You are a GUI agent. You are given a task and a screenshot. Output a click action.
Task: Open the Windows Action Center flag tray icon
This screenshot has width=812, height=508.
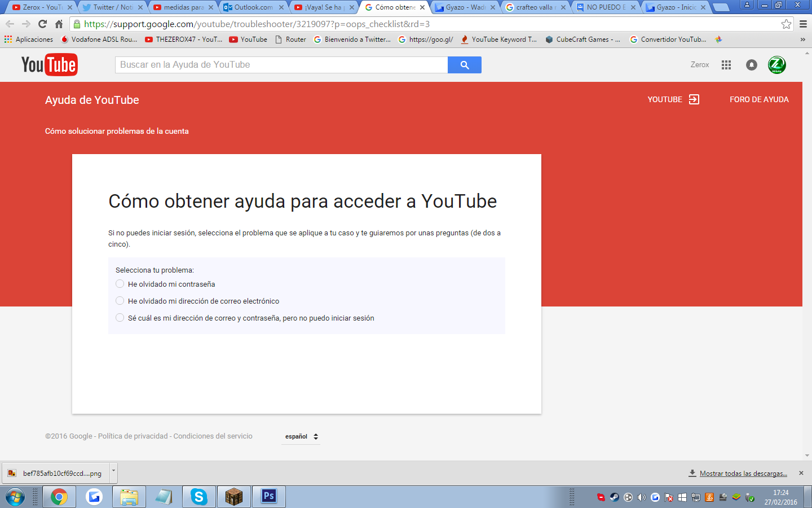[669, 497]
